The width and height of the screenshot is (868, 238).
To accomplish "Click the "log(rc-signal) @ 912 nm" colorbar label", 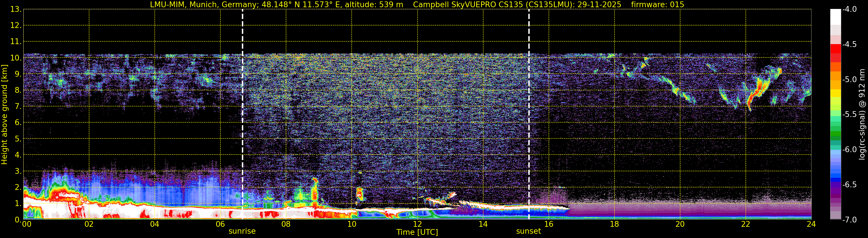I will coord(862,115).
